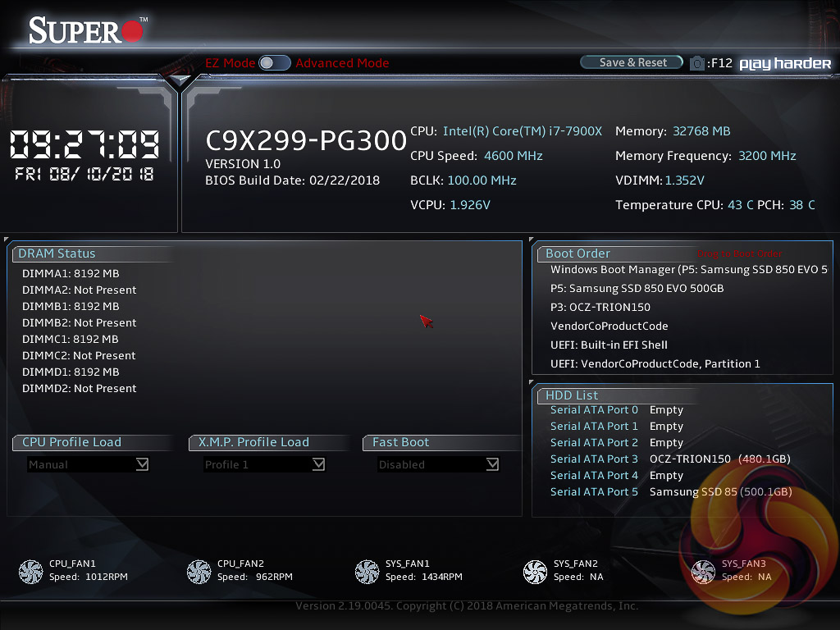Select Windows Boot Manager boot entry

pyautogui.click(x=688, y=269)
